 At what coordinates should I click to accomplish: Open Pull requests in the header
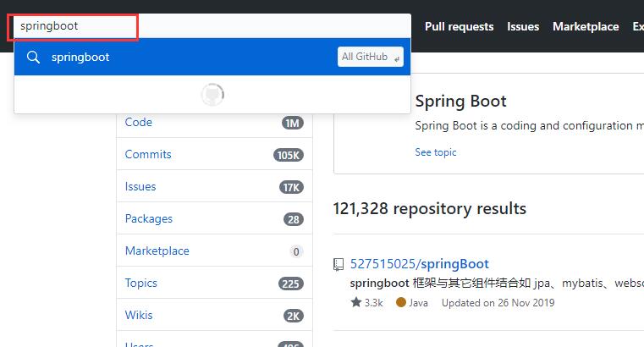(459, 27)
